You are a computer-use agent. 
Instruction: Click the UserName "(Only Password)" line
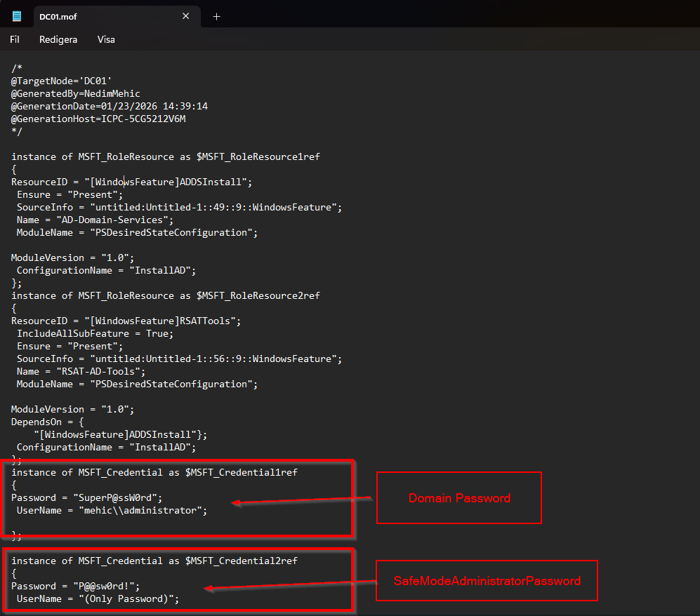click(98, 599)
